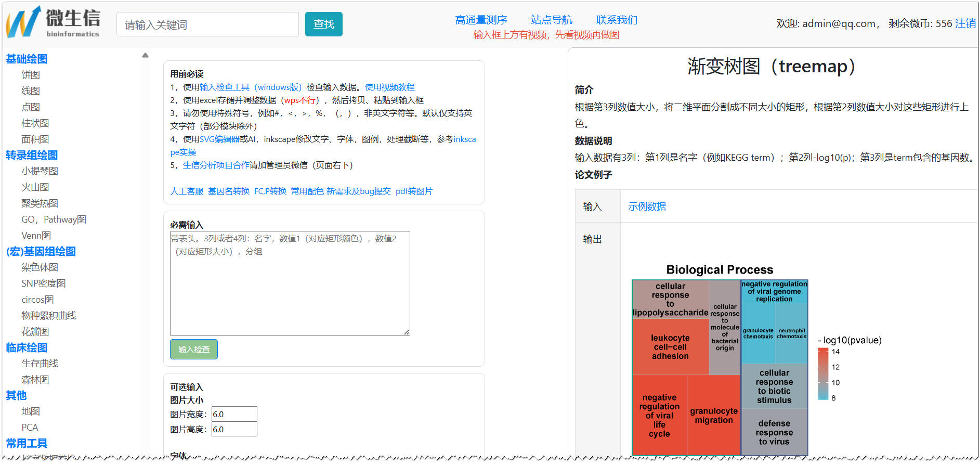This screenshot has width=980, height=465.
Task: Select 聚类热图 in the sidebar
Action: tap(40, 203)
